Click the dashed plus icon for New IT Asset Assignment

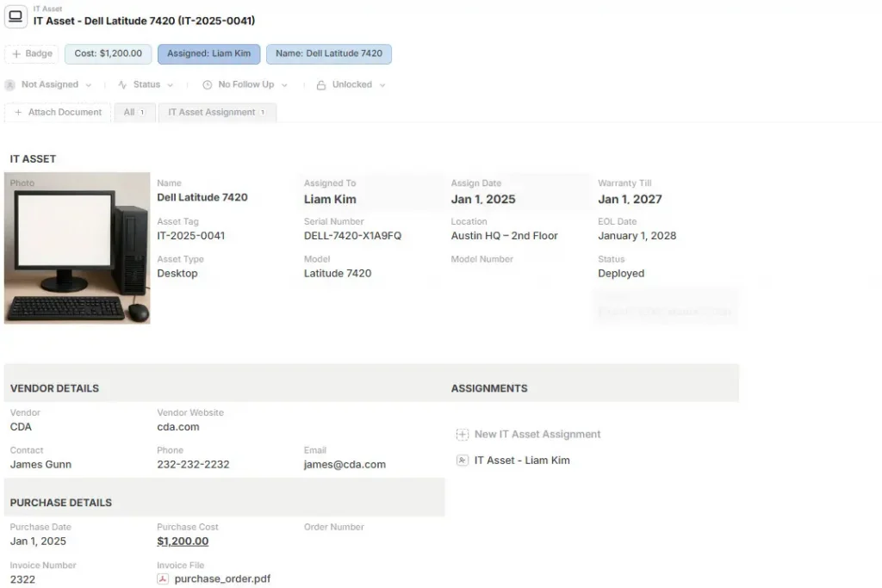(x=463, y=435)
